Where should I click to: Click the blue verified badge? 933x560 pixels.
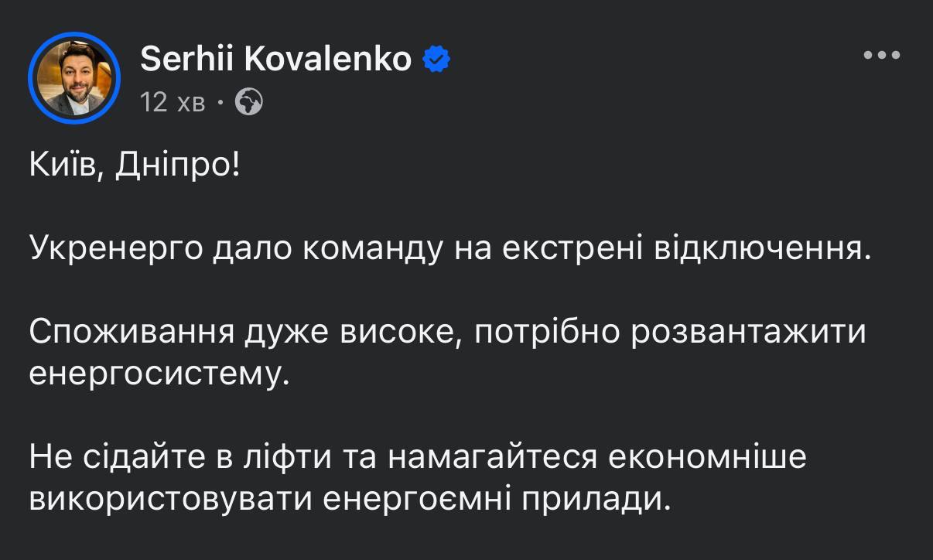coord(437,60)
